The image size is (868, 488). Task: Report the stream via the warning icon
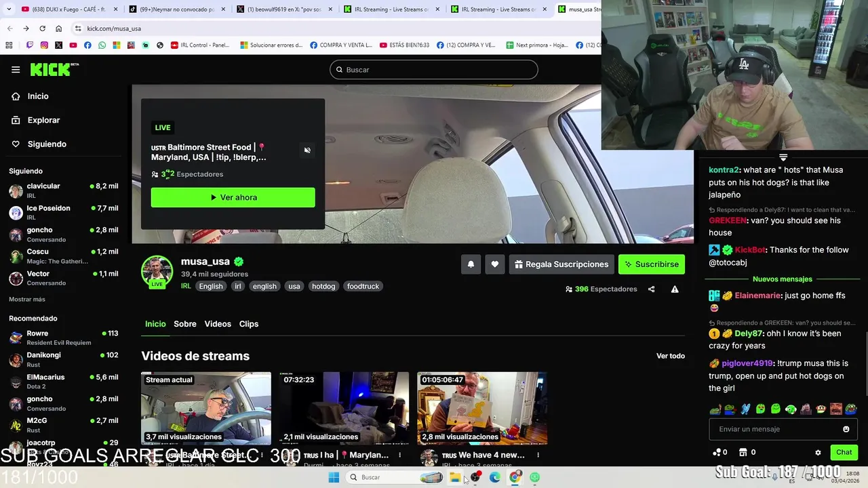point(675,289)
